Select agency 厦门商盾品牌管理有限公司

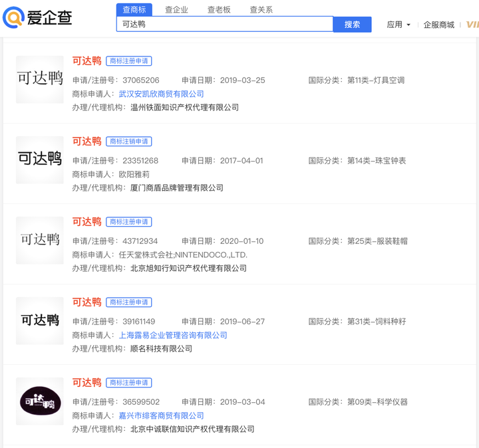click(x=177, y=187)
